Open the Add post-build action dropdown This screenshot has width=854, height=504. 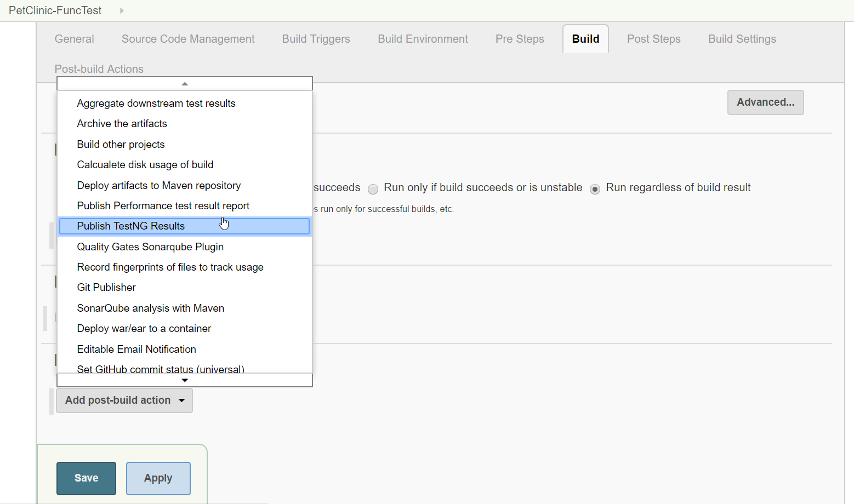(x=124, y=400)
